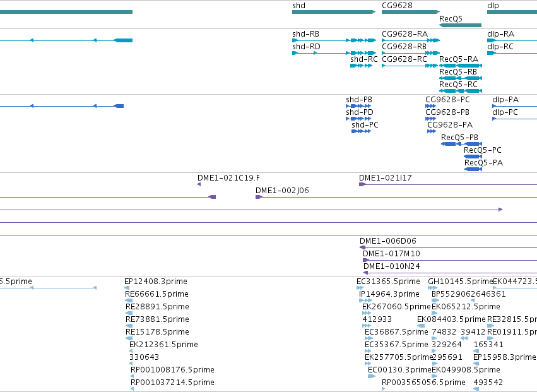Click EST RE73881.5prime

click(157, 319)
